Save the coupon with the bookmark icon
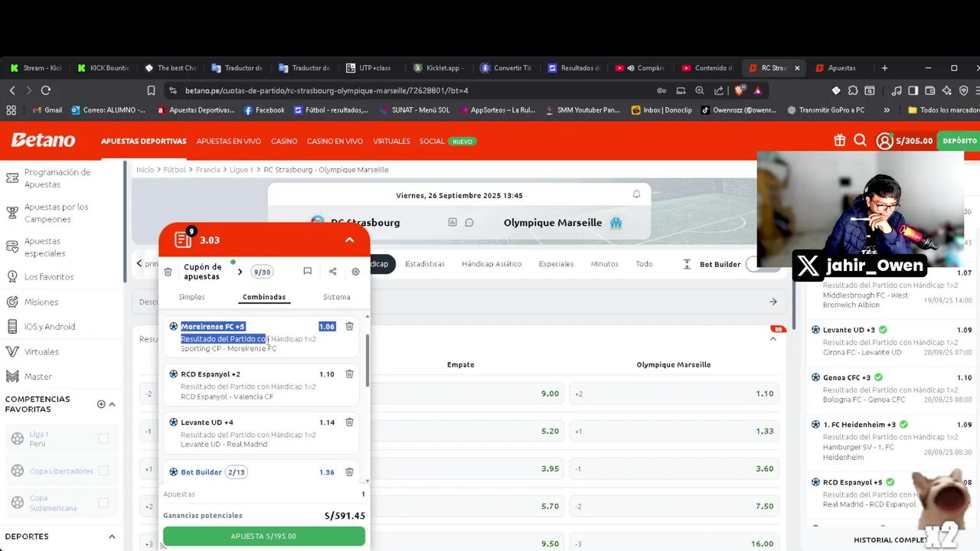Viewport: 980px width, 551px height. click(307, 271)
